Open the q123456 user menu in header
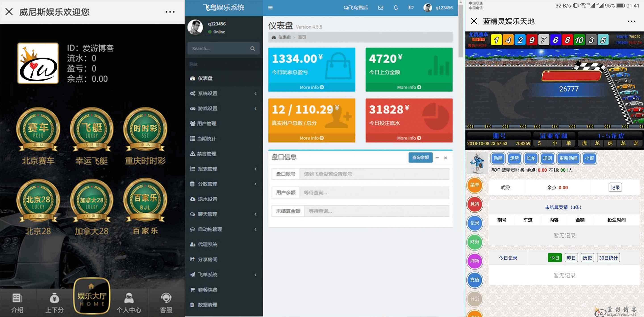Screen dimensions: 644x317 [438, 8]
